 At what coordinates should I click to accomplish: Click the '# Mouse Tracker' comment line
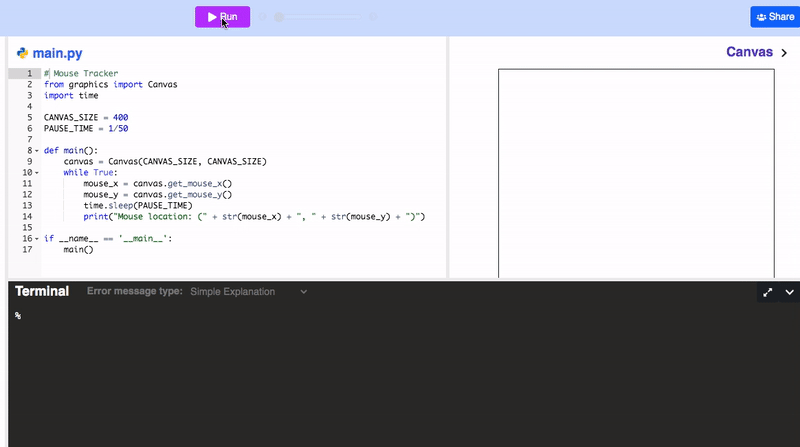[81, 73]
